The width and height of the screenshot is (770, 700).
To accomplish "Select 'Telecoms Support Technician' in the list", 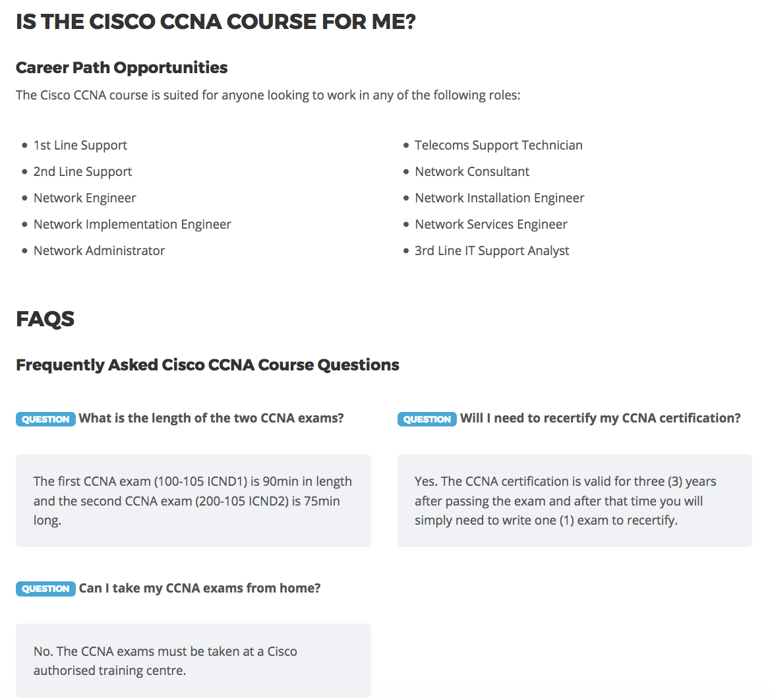I will pyautogui.click(x=498, y=145).
